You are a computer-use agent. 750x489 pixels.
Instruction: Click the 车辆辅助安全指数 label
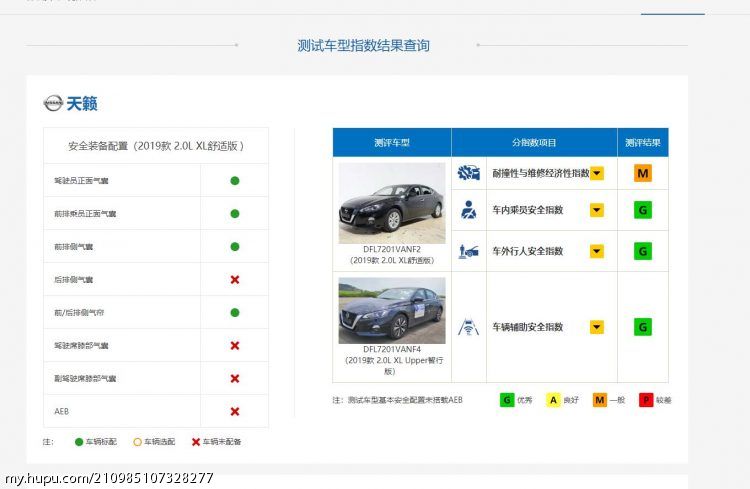528,327
